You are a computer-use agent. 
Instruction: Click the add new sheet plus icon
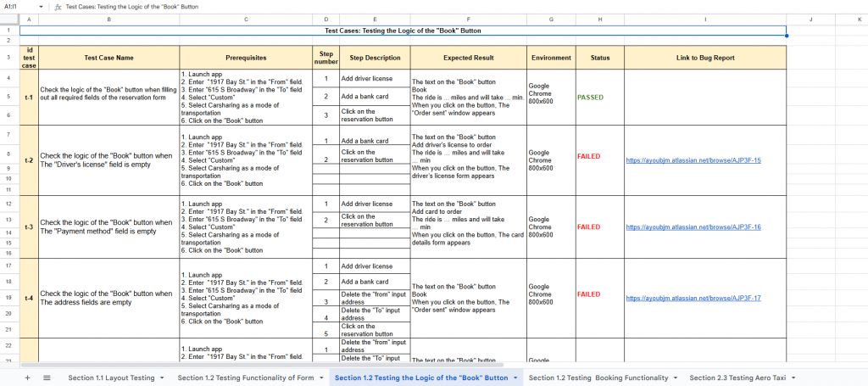pos(27,378)
